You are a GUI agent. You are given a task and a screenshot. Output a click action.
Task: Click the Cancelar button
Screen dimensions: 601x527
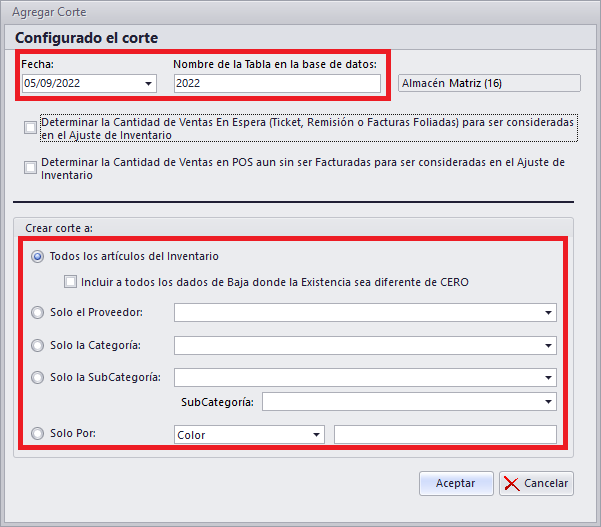[x=536, y=483]
